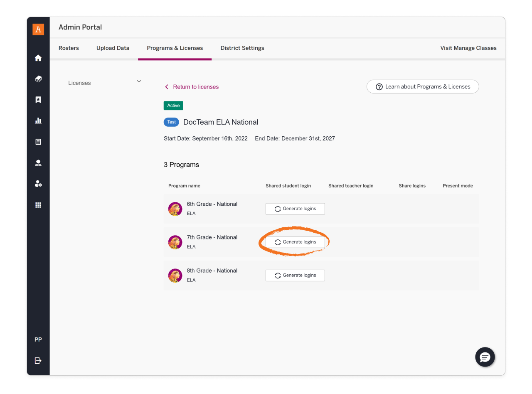Click the 3 Programs heading

point(181,165)
